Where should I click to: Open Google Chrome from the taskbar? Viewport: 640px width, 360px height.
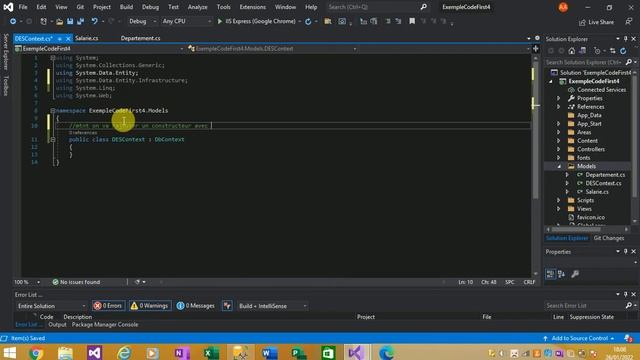click(x=36, y=352)
